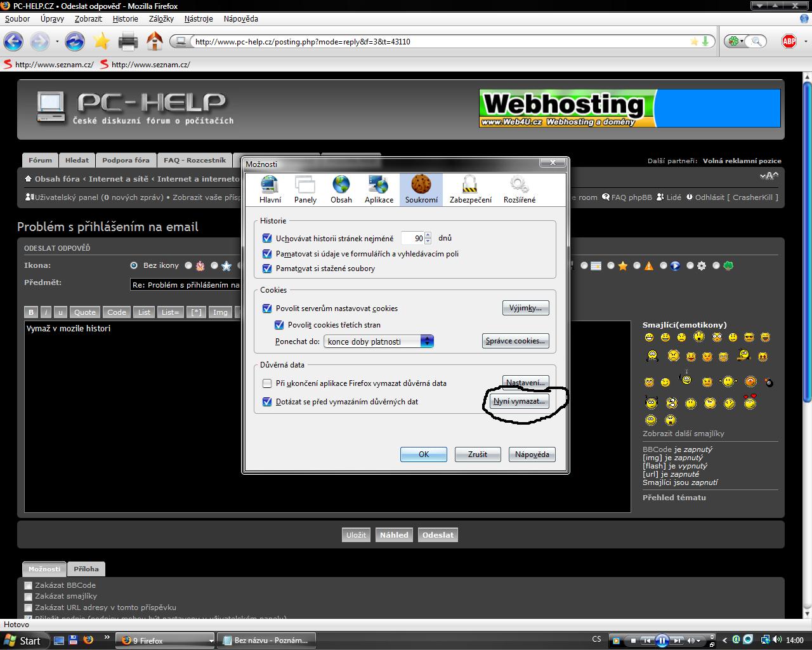Open the Panely options pane
Screen dimensions: 812x650
[305, 189]
